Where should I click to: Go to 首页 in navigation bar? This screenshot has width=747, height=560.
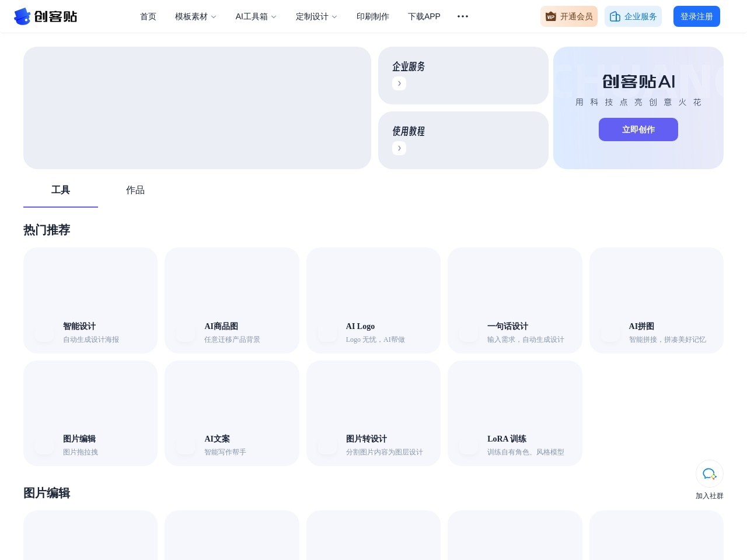148,16
